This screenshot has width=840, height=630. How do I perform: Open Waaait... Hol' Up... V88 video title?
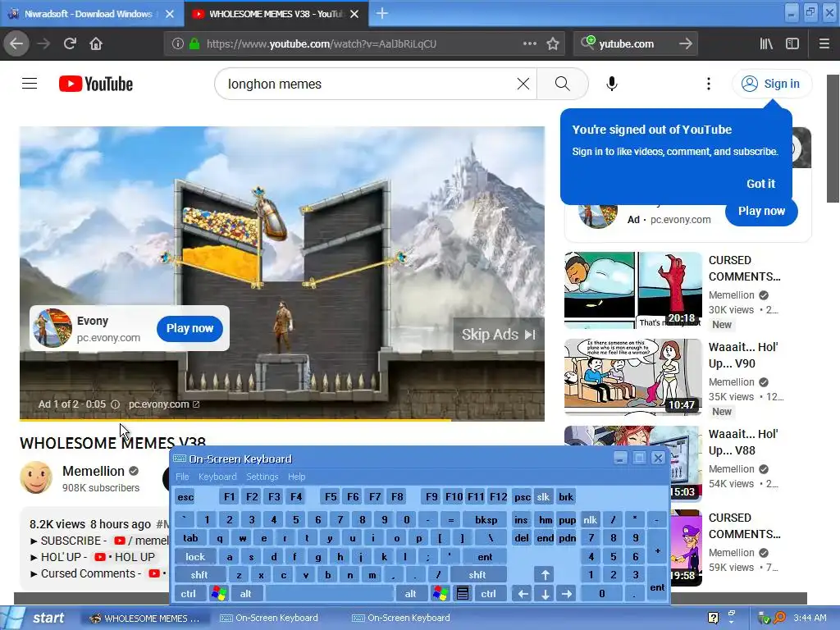pyautogui.click(x=743, y=442)
